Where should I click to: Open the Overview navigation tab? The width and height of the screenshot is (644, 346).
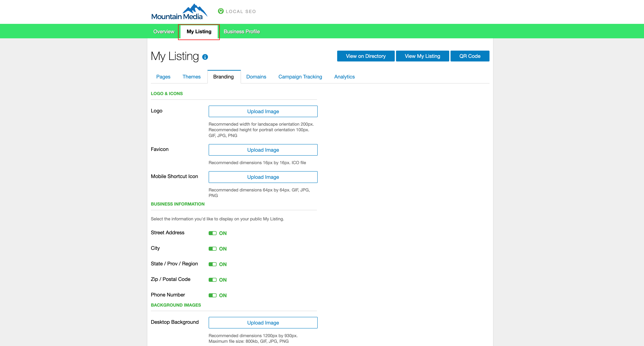(164, 32)
